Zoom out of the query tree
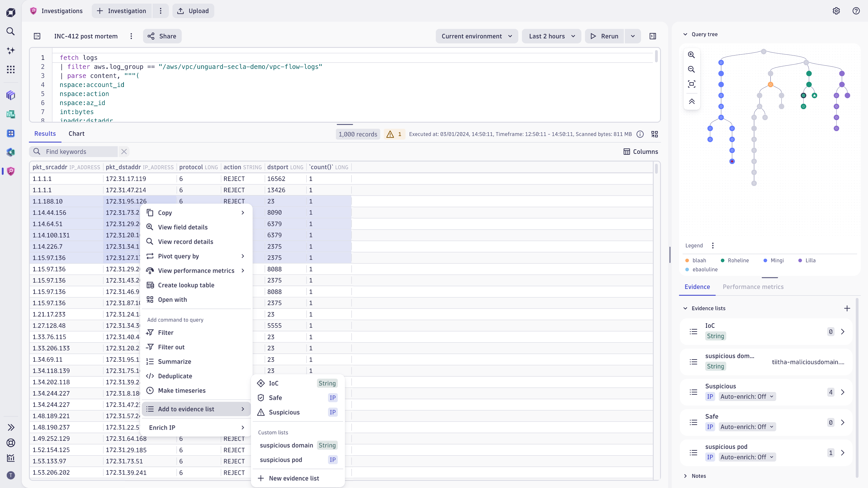Image resolution: width=868 pixels, height=488 pixels. click(692, 69)
